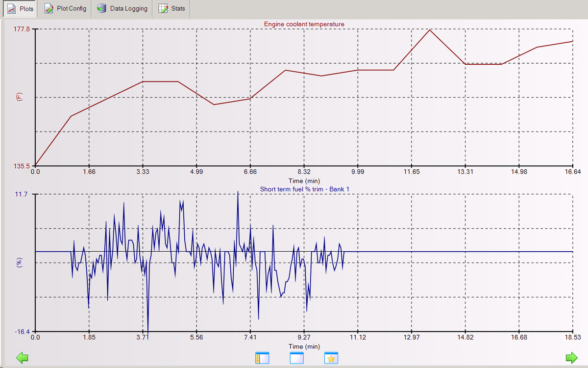588x368 pixels.
Task: Click the Data Logging database icon
Action: [x=101, y=8]
